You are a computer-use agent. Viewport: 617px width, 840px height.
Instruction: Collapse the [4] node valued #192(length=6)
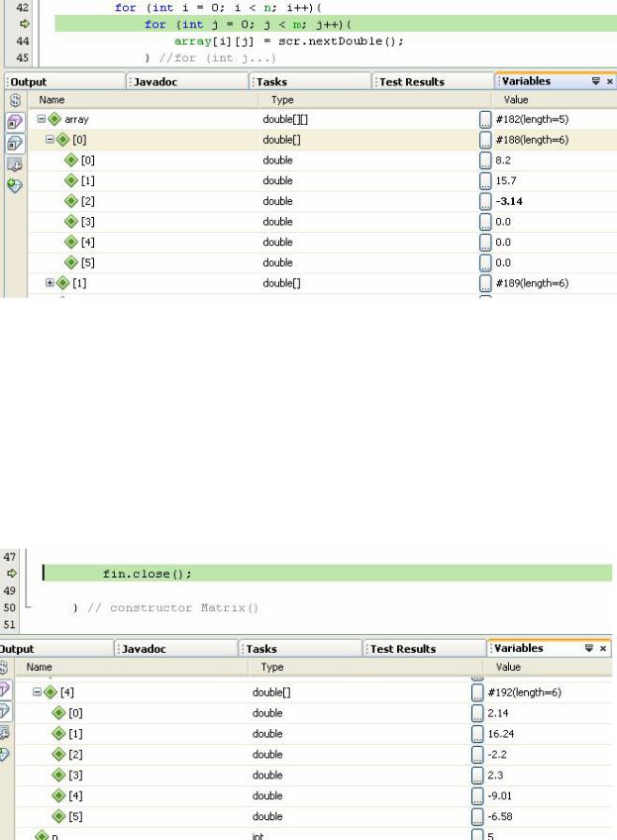37,691
